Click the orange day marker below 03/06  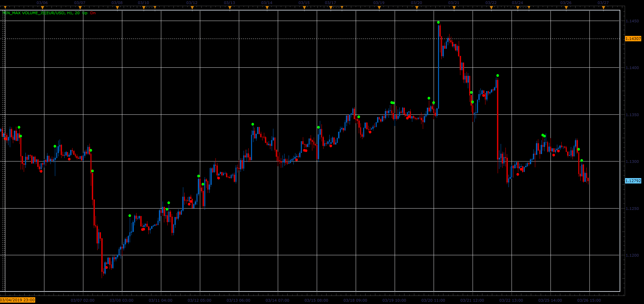point(42,7)
